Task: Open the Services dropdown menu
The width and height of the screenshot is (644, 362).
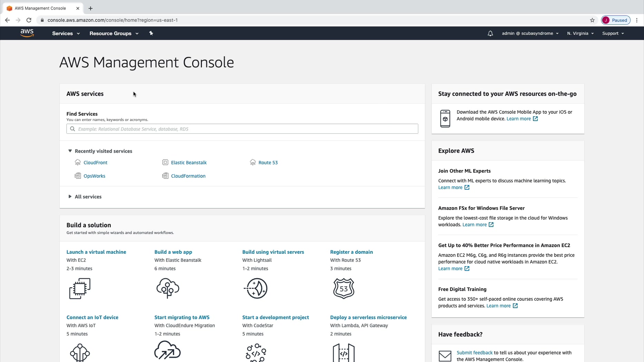Action: coord(66,33)
